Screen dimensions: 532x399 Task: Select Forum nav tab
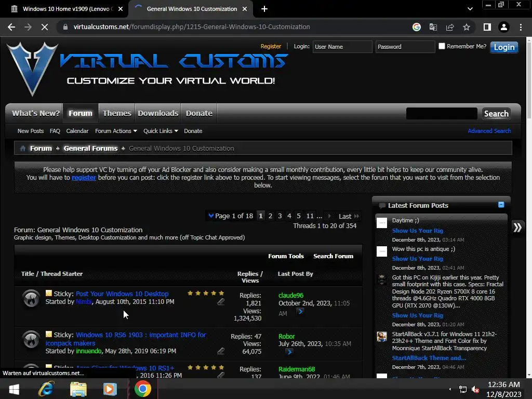(x=81, y=113)
